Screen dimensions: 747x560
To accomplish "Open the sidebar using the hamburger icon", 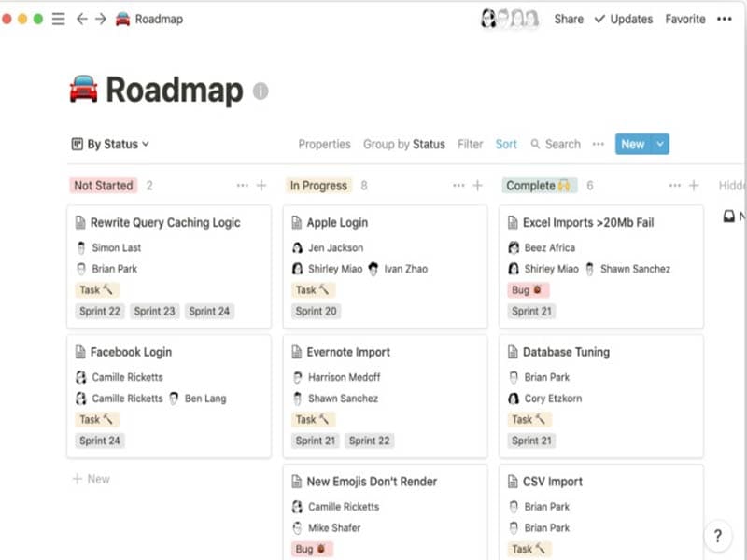I will (58, 18).
